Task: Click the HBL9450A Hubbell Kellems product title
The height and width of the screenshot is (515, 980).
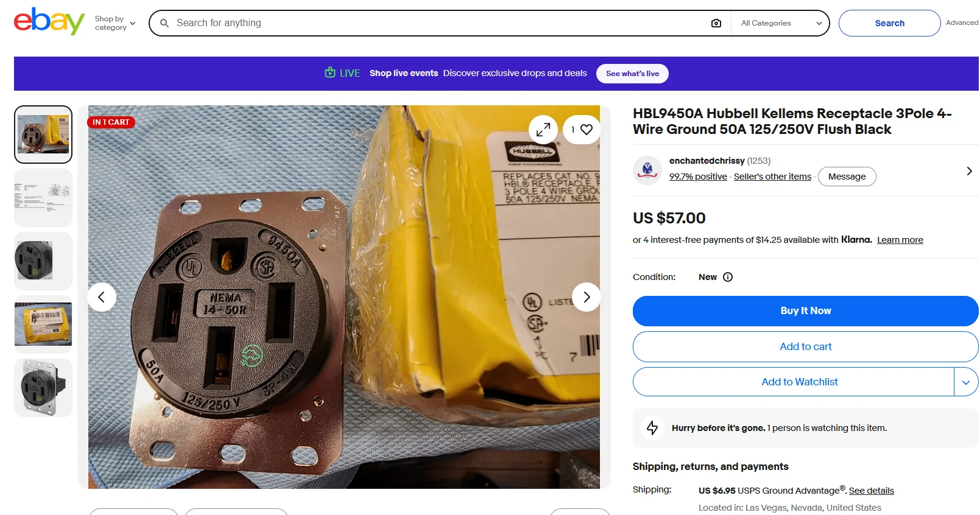Action: (x=792, y=121)
